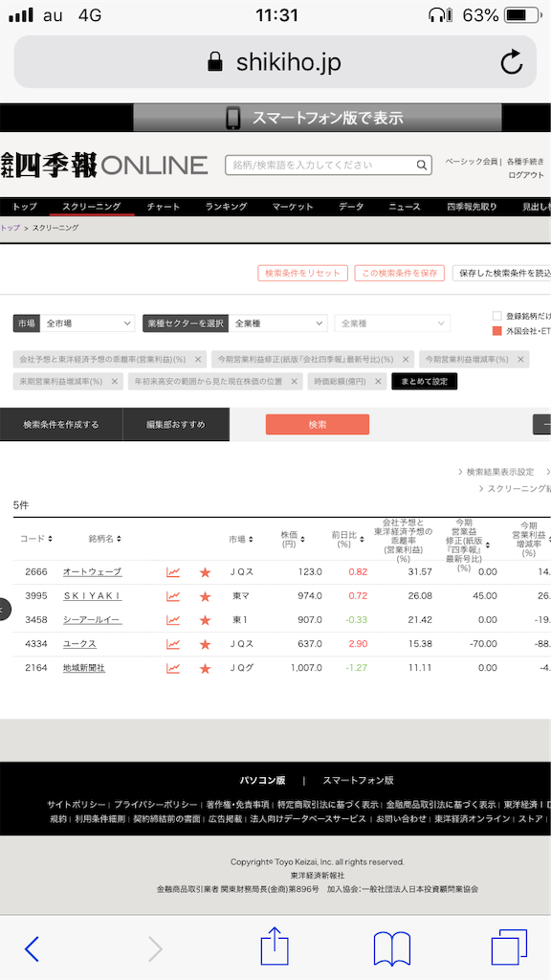Click ログアウト link

[526, 175]
